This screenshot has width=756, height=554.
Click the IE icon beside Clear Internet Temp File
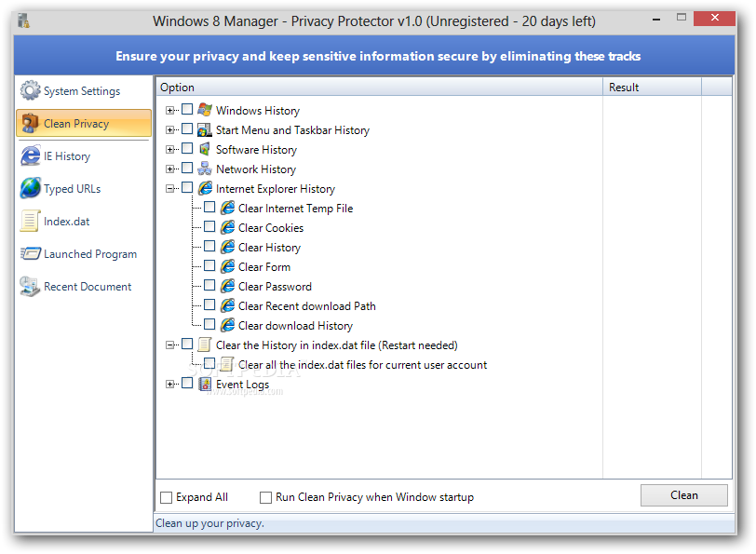227,208
